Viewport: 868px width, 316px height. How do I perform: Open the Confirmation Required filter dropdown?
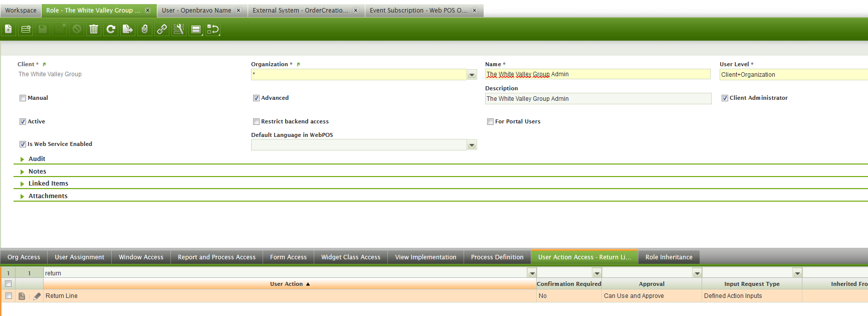pos(597,273)
